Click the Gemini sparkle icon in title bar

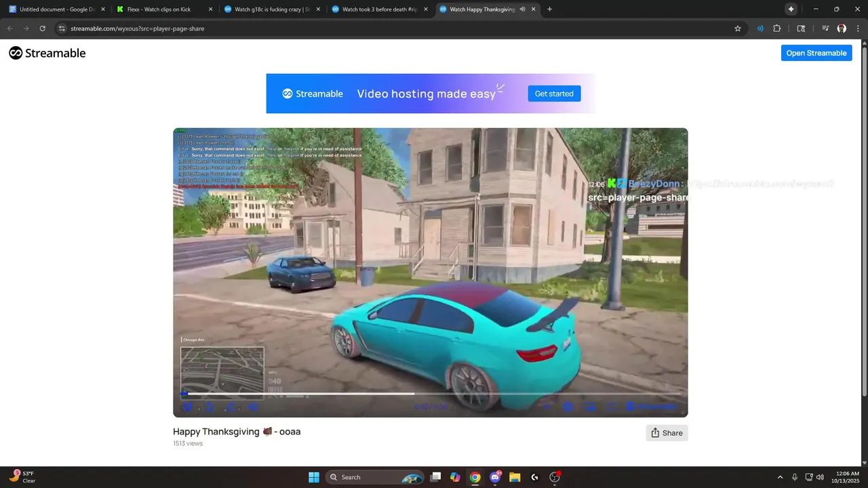point(791,9)
